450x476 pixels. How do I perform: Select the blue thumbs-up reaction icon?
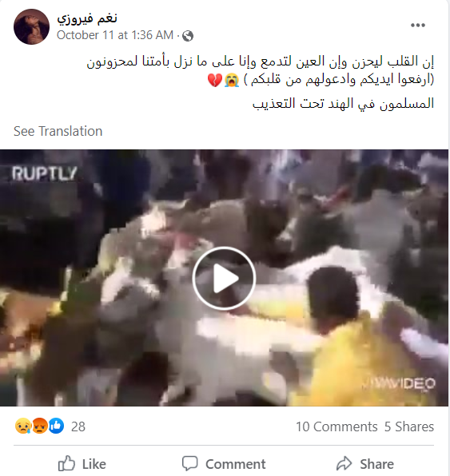pyautogui.click(x=56, y=426)
